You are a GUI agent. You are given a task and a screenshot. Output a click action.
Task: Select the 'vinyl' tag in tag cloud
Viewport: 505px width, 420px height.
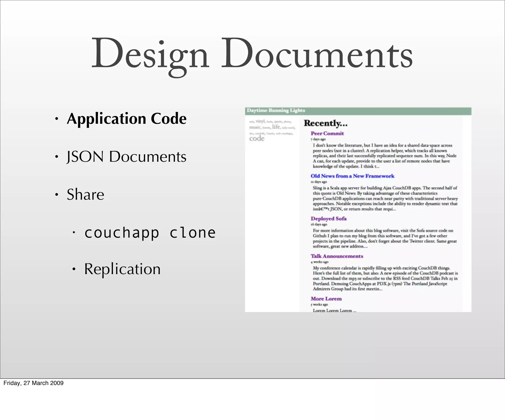260,121
